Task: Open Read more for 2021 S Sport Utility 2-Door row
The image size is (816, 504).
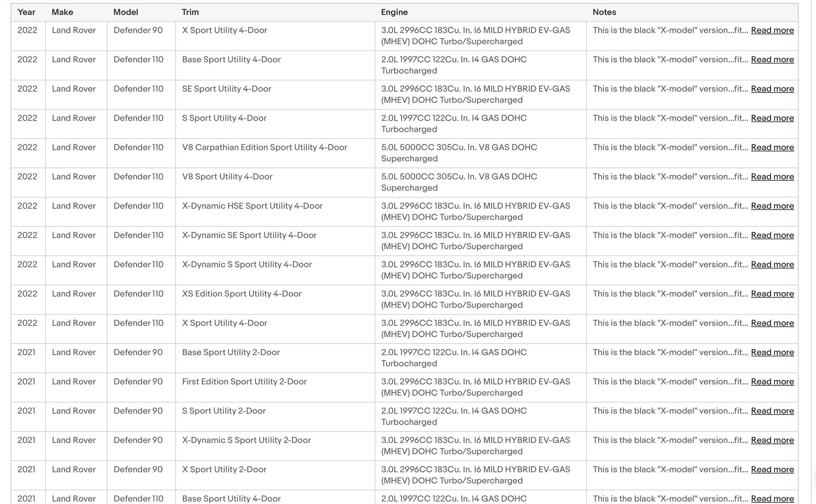Action: 772,411
